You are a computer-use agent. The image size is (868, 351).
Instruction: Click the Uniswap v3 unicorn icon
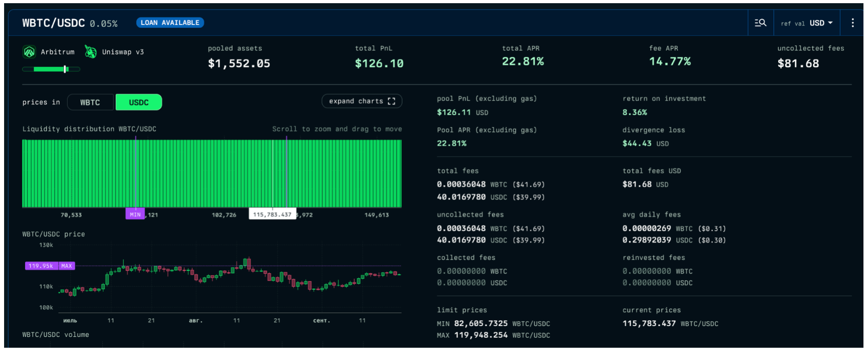(x=90, y=52)
